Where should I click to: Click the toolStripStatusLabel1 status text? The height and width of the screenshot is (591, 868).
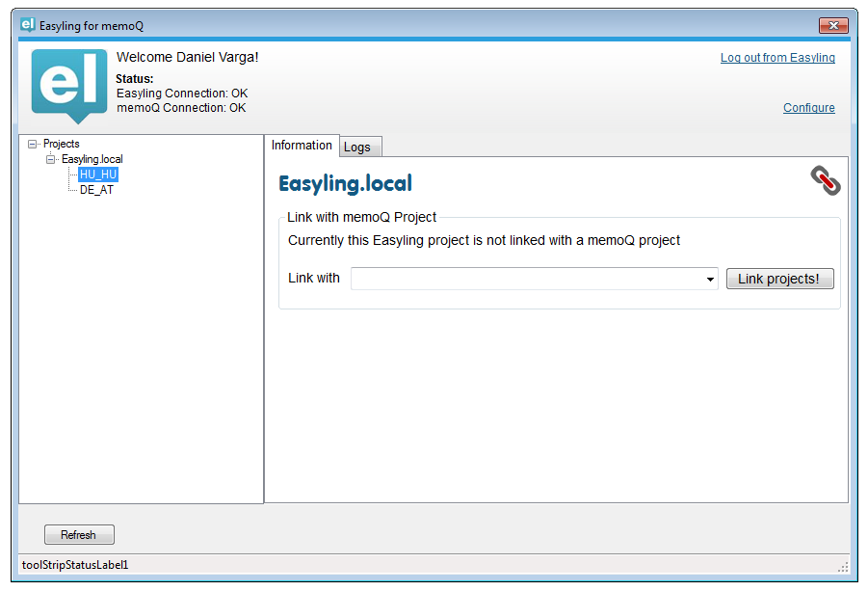pos(75,564)
